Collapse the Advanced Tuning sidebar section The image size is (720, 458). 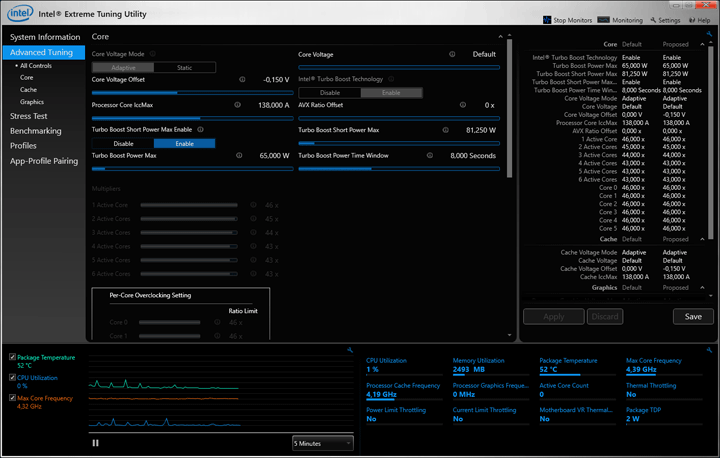pos(41,51)
